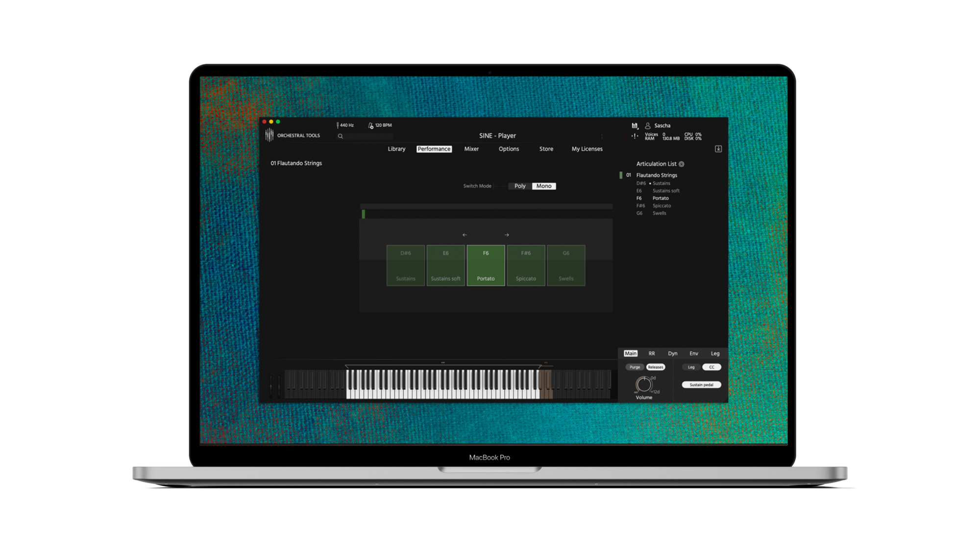
Task: Open the Articulation List settings gear
Action: 683,164
